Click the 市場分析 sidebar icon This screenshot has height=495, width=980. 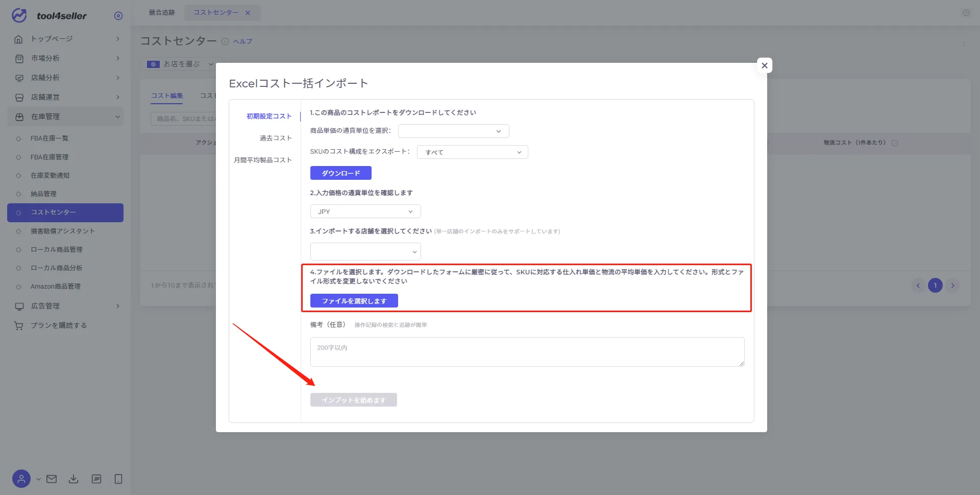tap(19, 59)
